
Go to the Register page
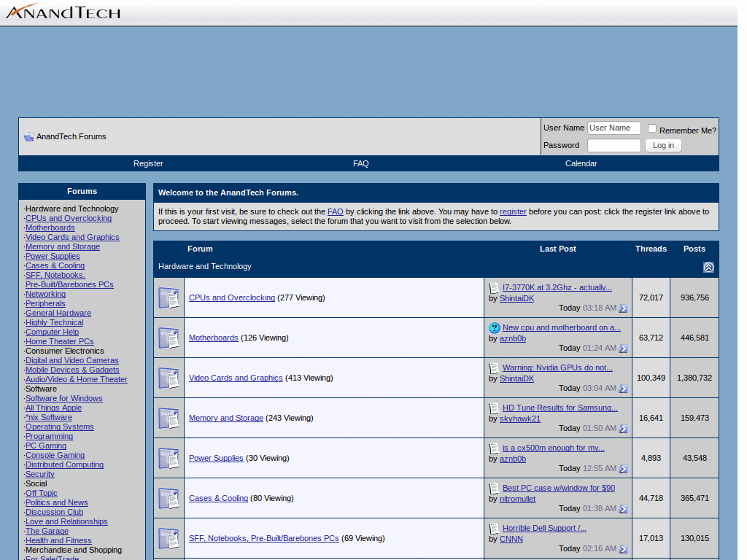[148, 163]
